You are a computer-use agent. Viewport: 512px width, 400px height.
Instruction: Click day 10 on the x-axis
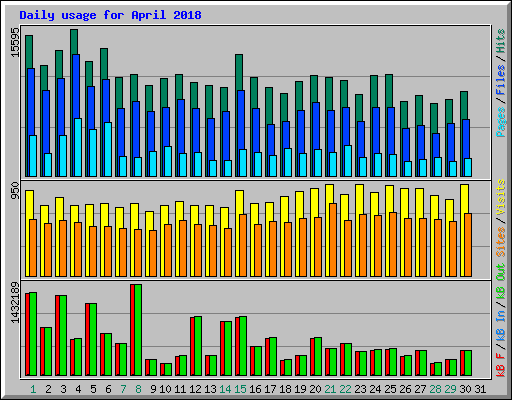[165, 389]
